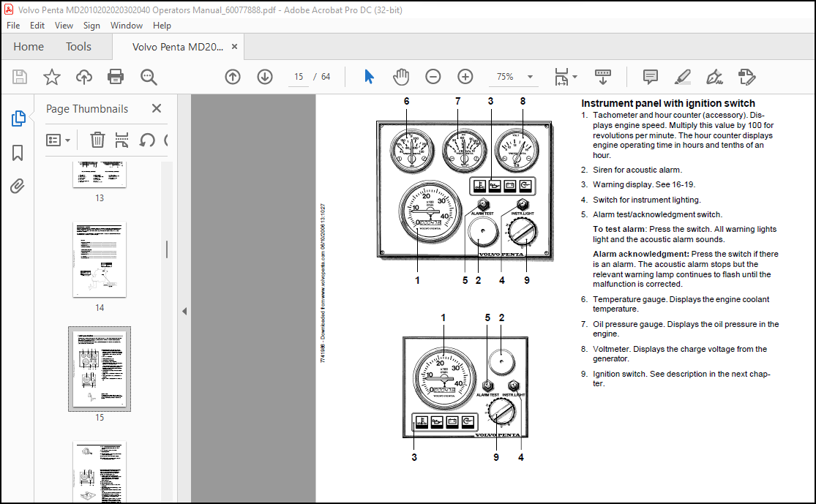The image size is (816, 504).
Task: Open the Page Thumbnails sidebar icon
Action: [18, 119]
